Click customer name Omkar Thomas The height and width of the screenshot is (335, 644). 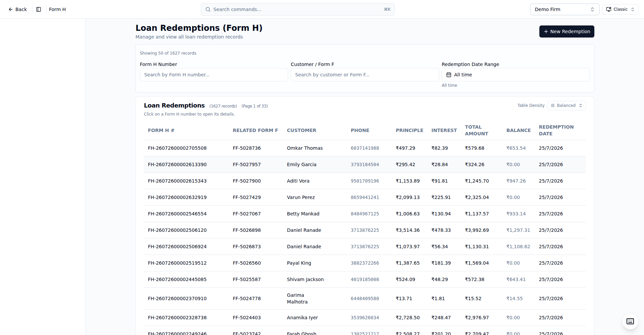305,148
